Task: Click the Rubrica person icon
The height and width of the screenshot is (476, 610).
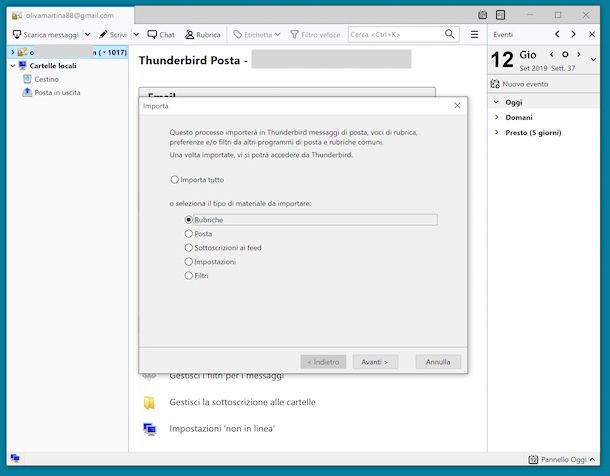Action: pos(189,35)
